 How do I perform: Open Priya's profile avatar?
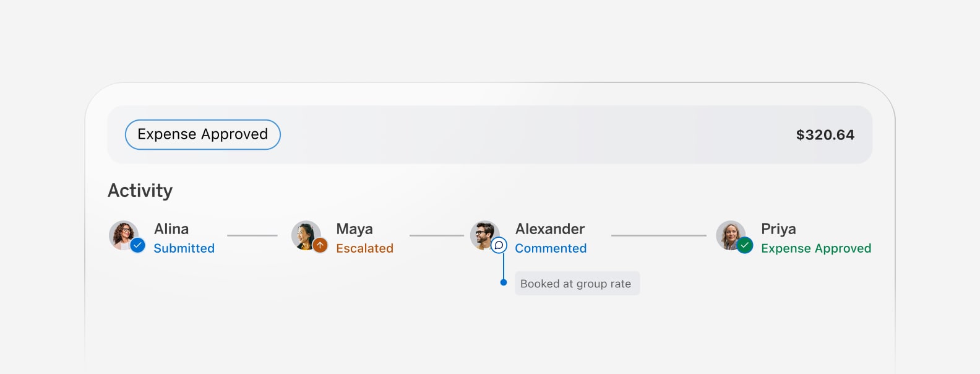point(731,235)
